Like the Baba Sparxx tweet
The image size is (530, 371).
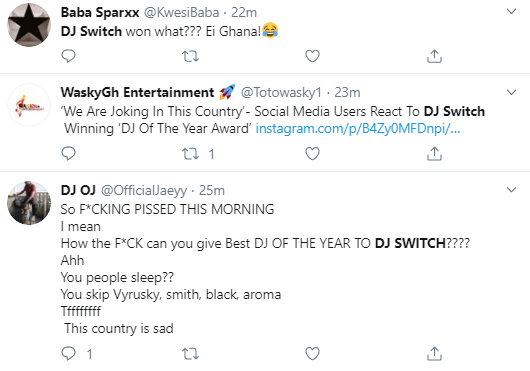coord(312,56)
